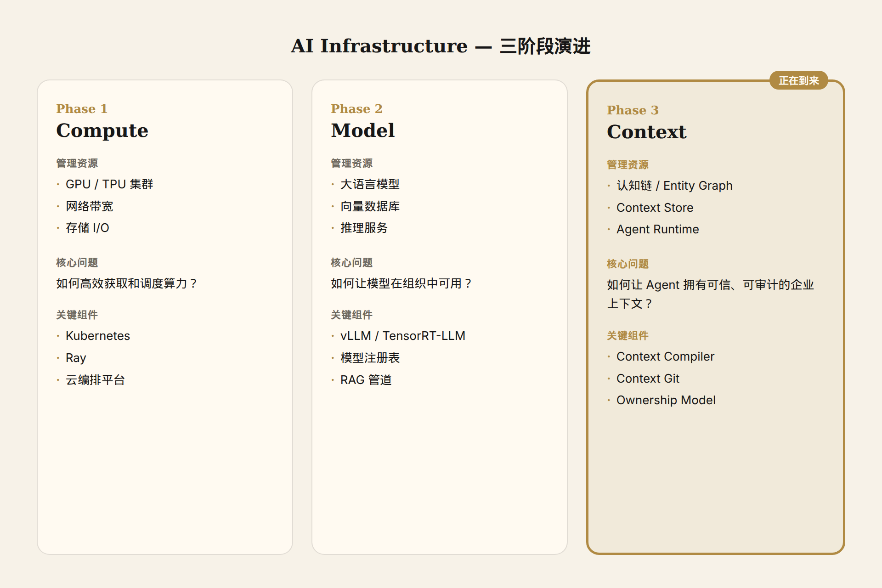882x588 pixels.
Task: Click the '正在到来' badge on Phase 3 card
Action: coord(798,80)
